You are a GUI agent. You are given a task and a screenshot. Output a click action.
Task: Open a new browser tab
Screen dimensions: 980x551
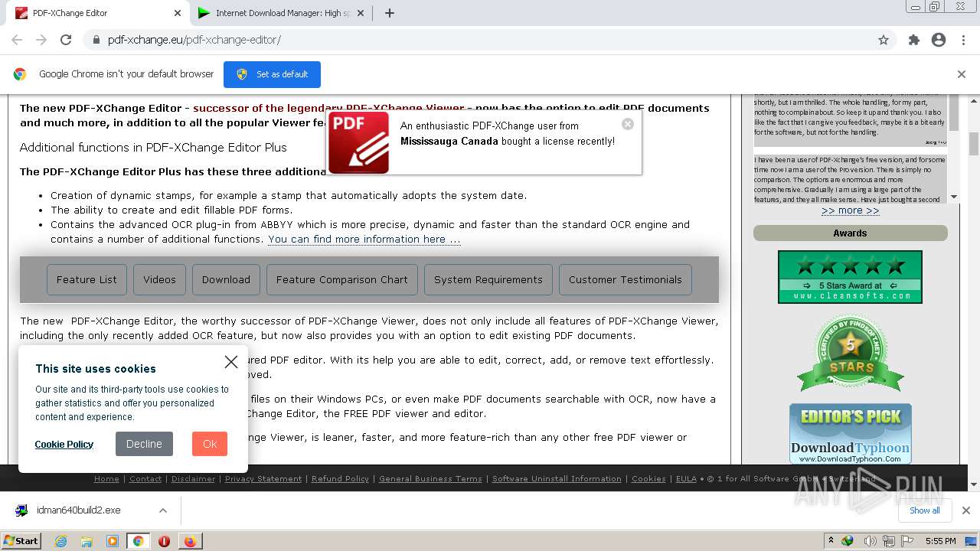[x=389, y=13]
